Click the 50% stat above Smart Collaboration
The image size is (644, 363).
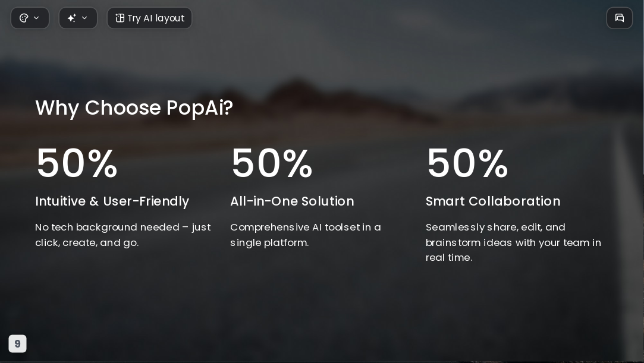[467, 163]
